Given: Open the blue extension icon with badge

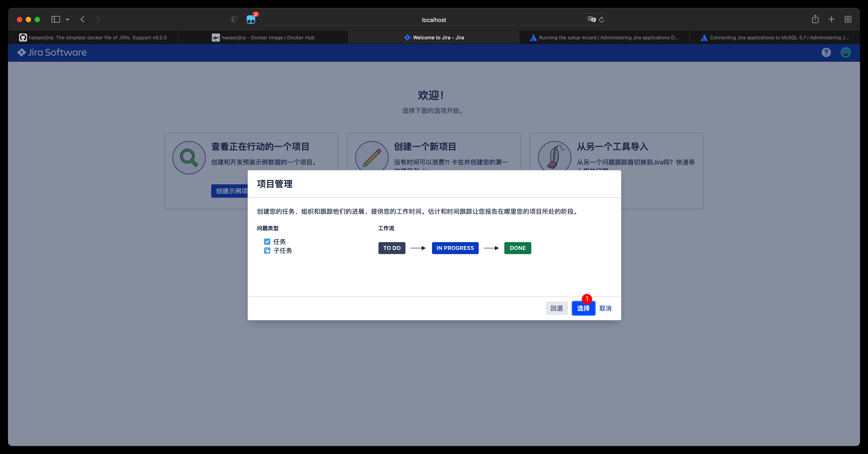Looking at the screenshot, I should [251, 20].
